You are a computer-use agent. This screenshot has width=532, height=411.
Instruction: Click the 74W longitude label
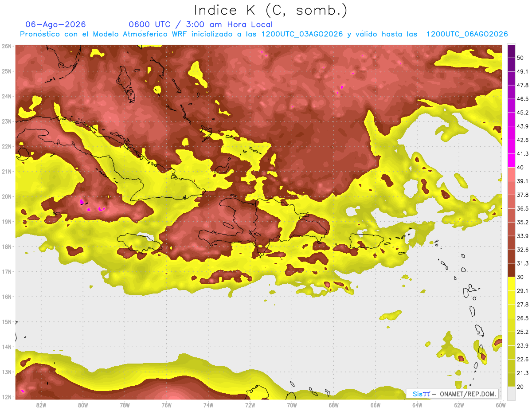[208, 405]
